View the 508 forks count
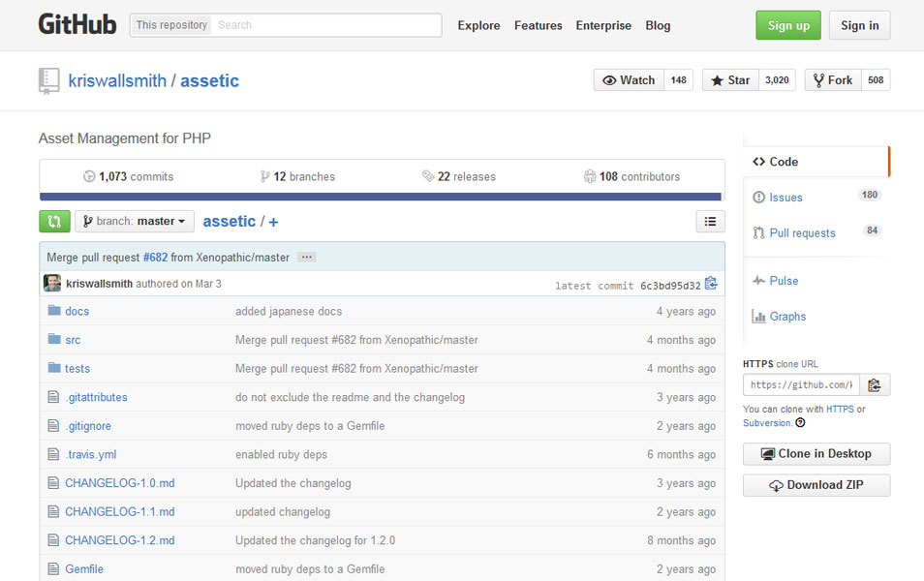 [876, 80]
